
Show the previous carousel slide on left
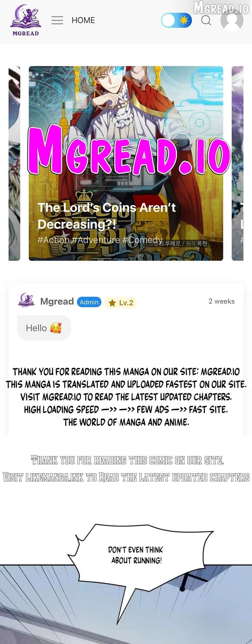click(x=14, y=163)
